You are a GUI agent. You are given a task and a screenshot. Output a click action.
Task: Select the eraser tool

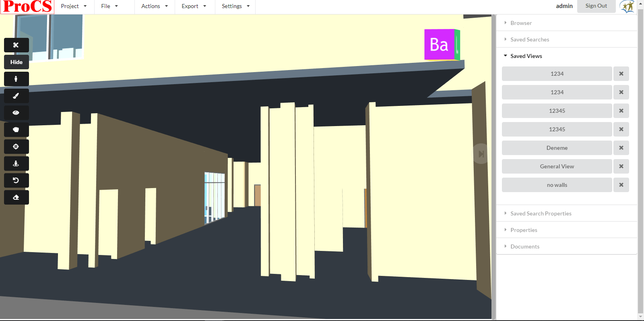[16, 197]
